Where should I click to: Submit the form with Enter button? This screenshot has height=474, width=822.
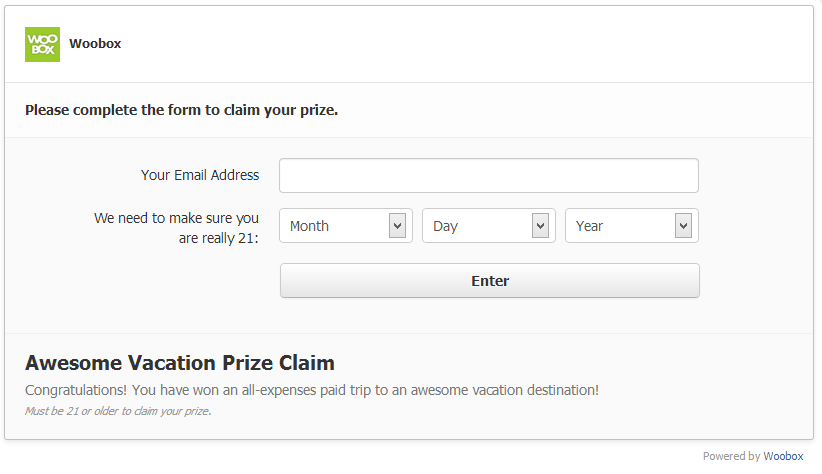pyautogui.click(x=490, y=281)
